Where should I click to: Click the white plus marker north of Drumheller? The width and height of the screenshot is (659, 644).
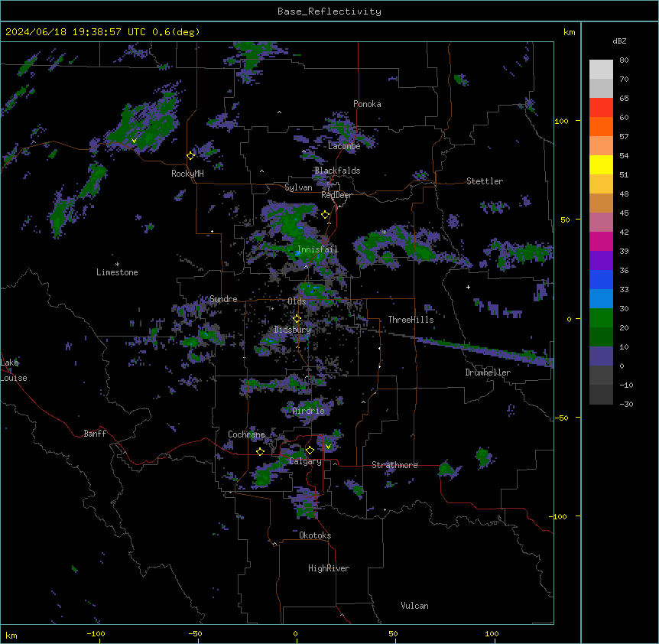tap(468, 287)
